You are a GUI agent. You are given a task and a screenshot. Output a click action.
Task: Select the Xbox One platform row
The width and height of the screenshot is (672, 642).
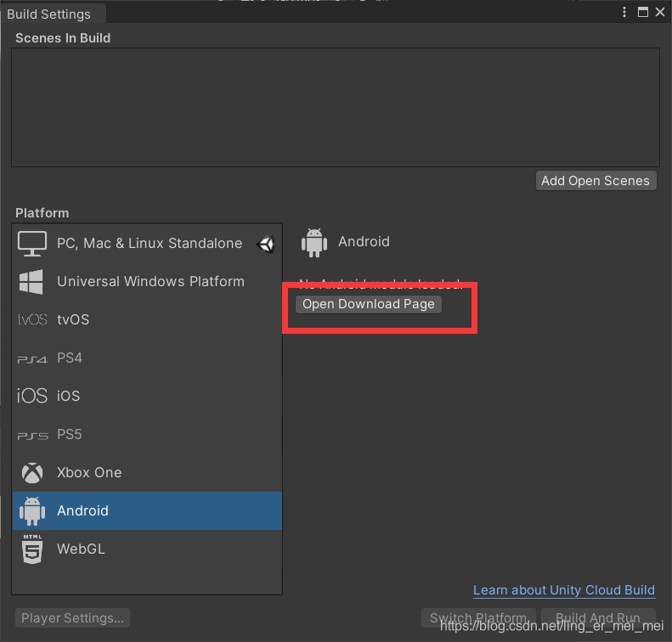click(147, 472)
